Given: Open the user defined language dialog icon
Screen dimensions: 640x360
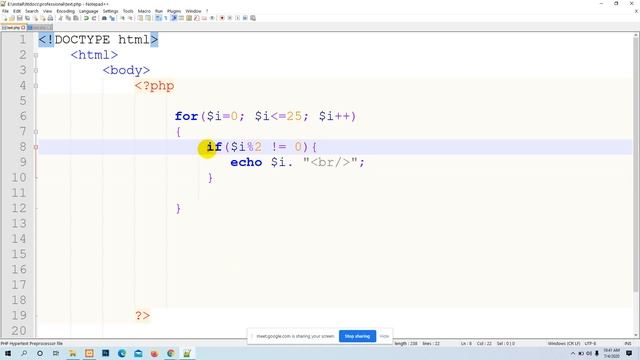Looking at the screenshot, I should point(181,18).
